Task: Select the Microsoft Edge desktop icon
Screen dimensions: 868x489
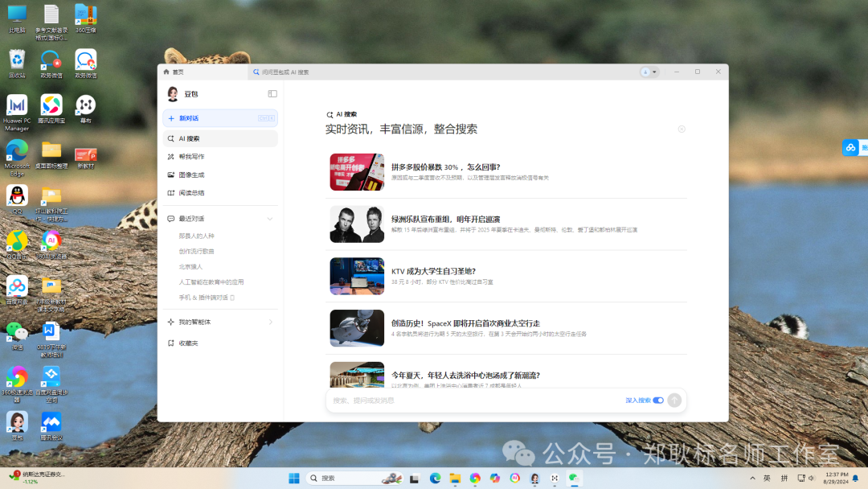Action: tap(17, 158)
